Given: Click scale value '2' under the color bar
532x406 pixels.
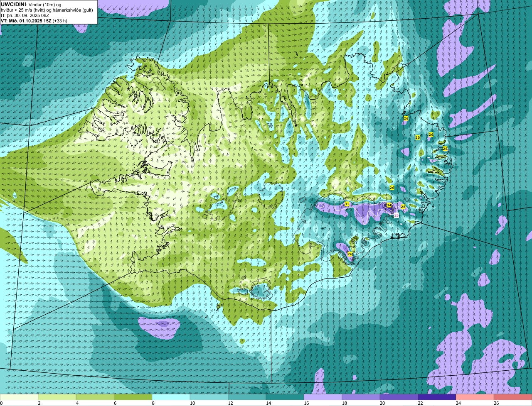Looking at the screenshot, I should (x=39, y=403).
